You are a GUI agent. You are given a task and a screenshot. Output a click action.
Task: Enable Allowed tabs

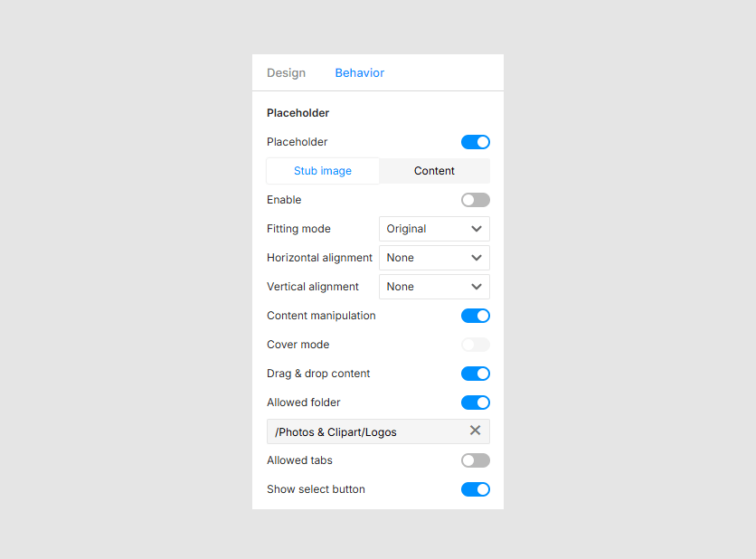475,460
